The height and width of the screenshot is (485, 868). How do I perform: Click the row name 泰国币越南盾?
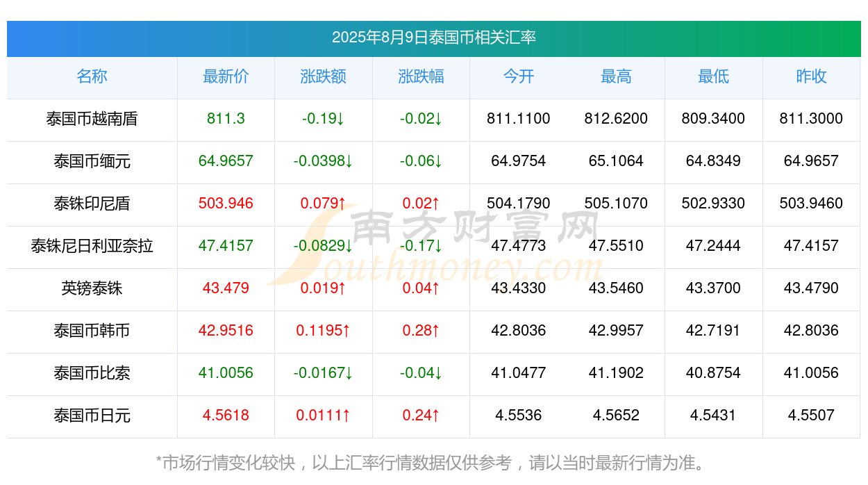click(92, 119)
